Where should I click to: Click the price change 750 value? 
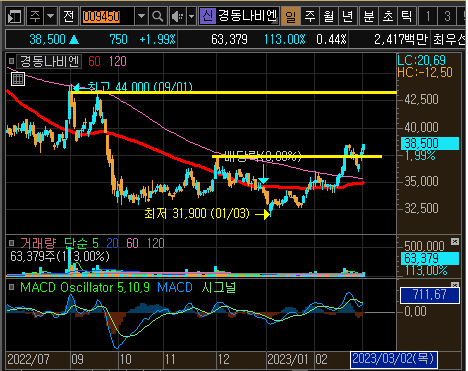click(x=118, y=40)
